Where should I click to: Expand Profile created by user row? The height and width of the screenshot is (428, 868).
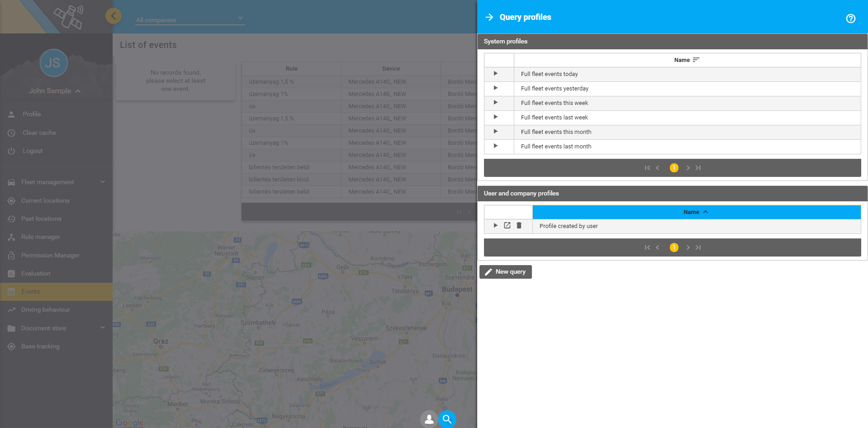[496, 225]
